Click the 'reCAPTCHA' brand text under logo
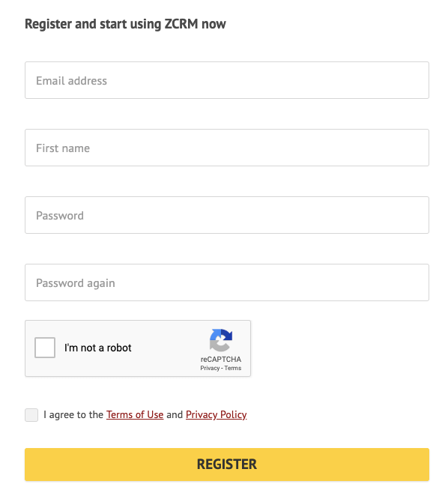448x493 pixels. click(x=221, y=360)
